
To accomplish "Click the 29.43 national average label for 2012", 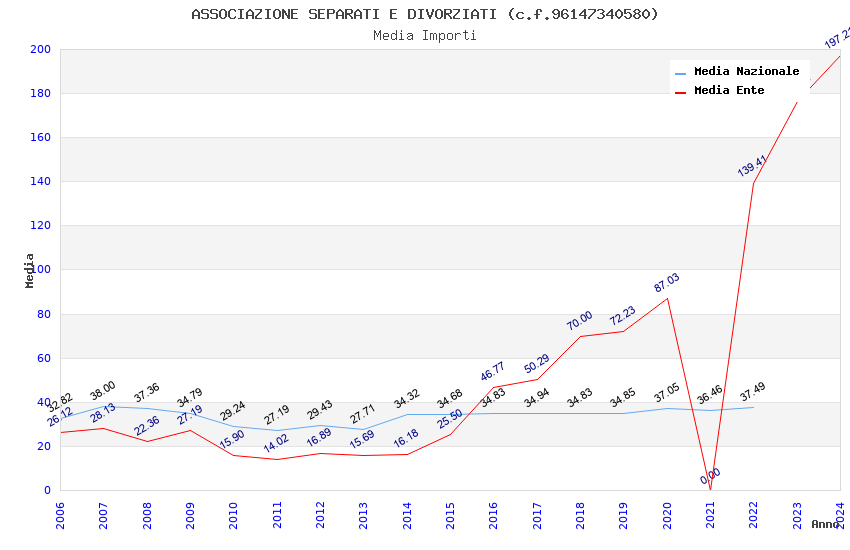I will [x=320, y=410].
